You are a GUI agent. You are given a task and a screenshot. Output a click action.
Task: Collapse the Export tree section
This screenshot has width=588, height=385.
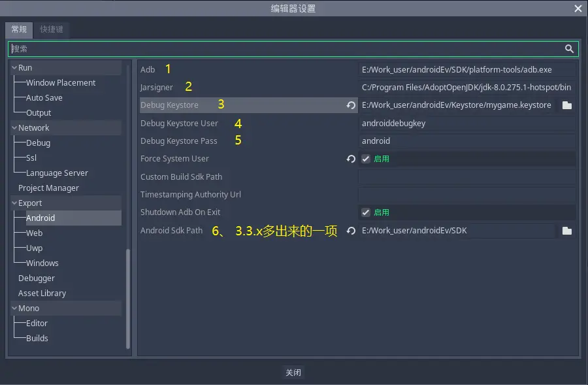14,203
